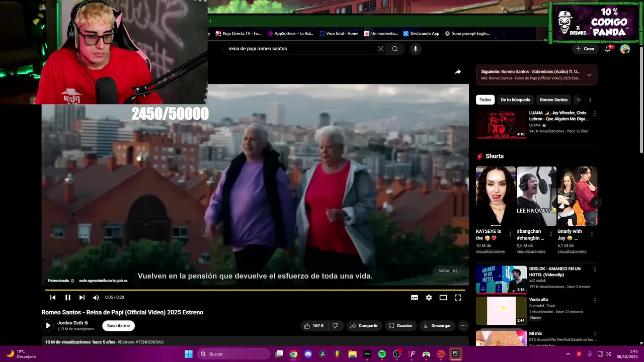Screen dimensions: 644x362
Task: Open YouTube notifications bell
Action: pyautogui.click(x=608, y=49)
